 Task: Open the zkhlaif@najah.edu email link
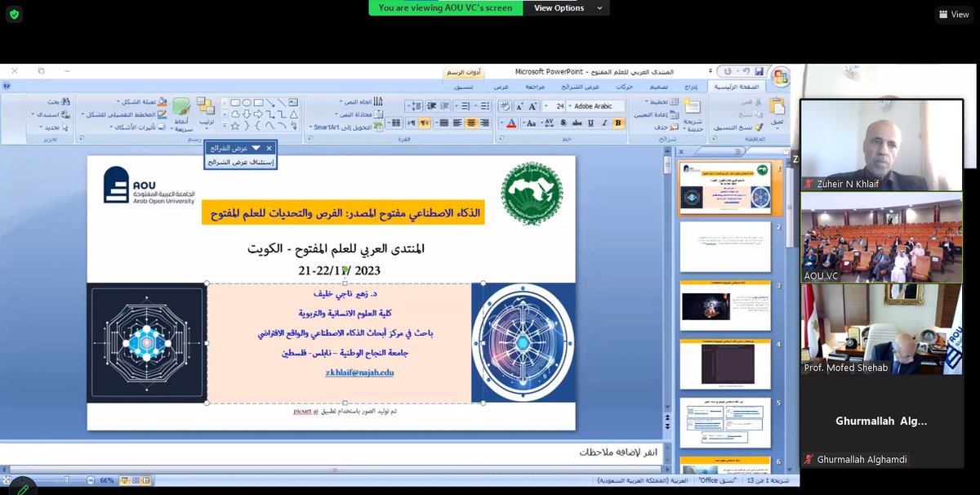(360, 372)
